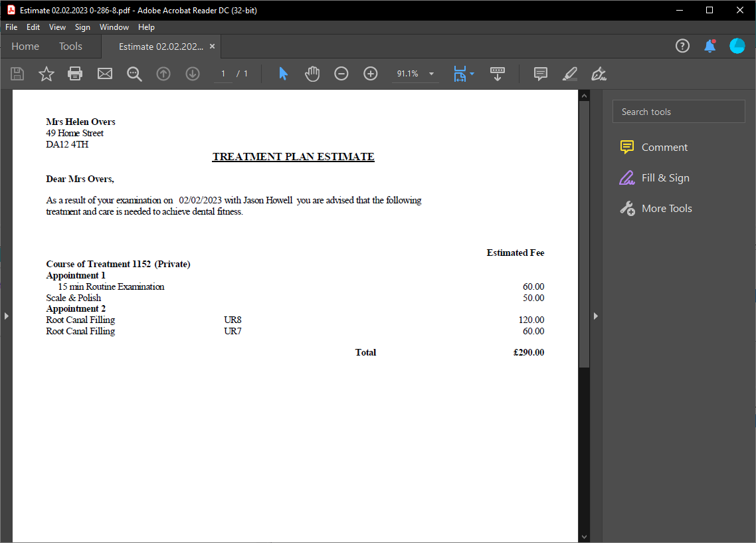
Task: Open the Comment tool
Action: [540, 74]
